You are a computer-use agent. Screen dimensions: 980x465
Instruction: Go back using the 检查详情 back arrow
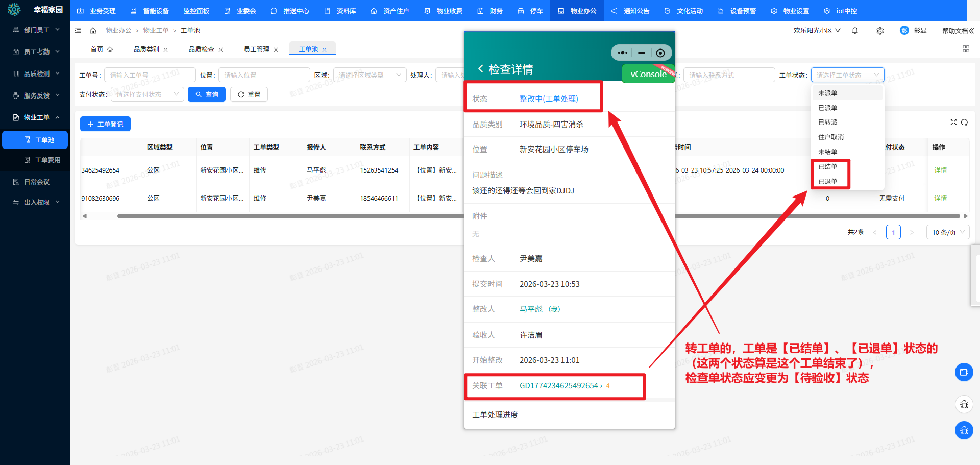tap(480, 69)
